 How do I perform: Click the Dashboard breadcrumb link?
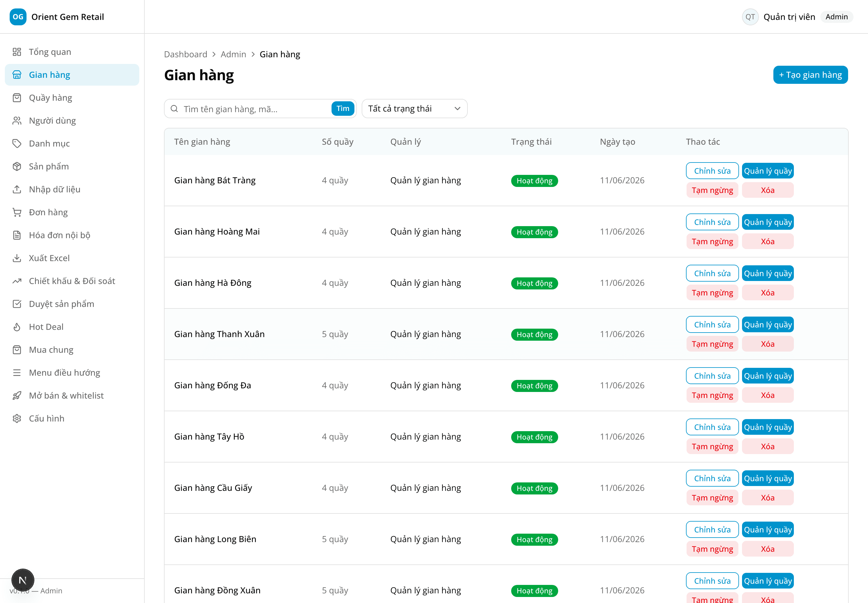[x=185, y=54]
